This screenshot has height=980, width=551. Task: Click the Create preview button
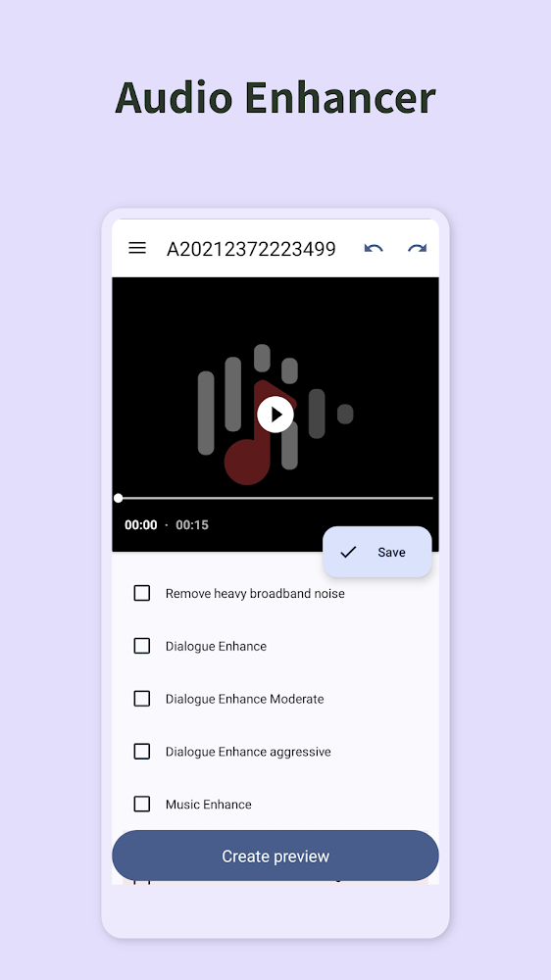[x=275, y=856]
